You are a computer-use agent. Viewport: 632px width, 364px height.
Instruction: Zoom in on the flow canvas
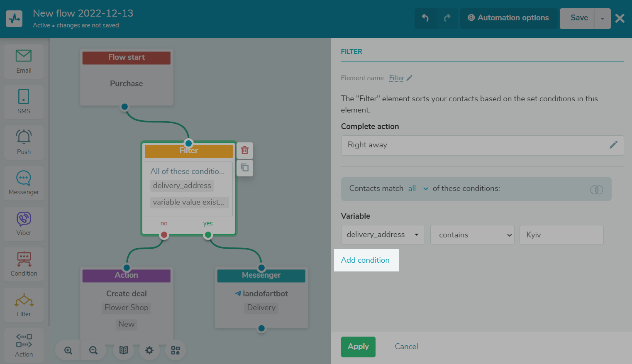(x=68, y=350)
